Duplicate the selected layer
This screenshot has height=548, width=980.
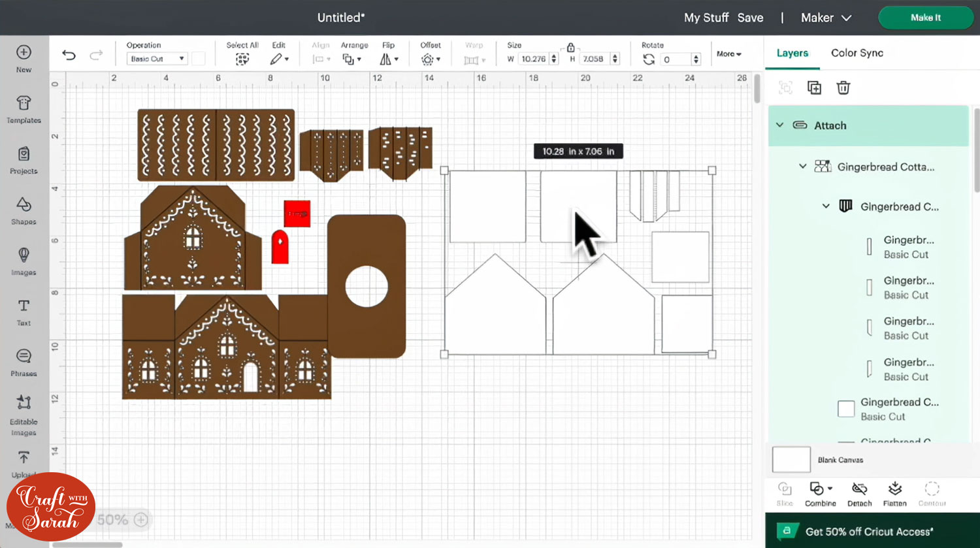pyautogui.click(x=814, y=88)
